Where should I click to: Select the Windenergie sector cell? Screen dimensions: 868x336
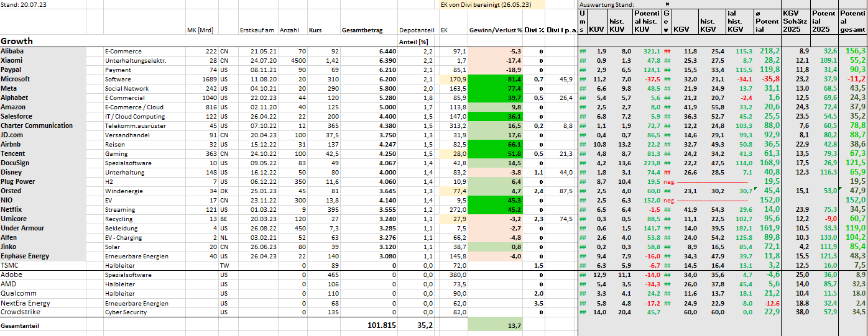coord(144,191)
